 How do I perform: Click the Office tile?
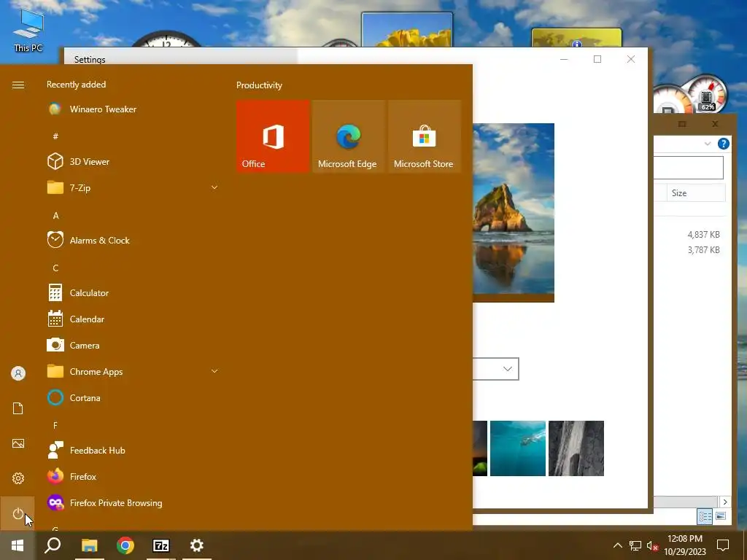click(273, 136)
